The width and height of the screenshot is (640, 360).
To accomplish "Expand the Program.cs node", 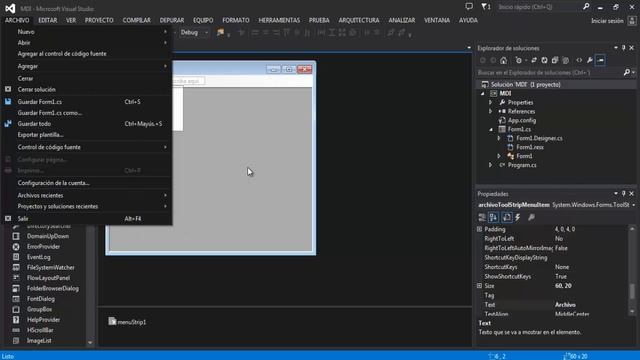I will (x=491, y=165).
